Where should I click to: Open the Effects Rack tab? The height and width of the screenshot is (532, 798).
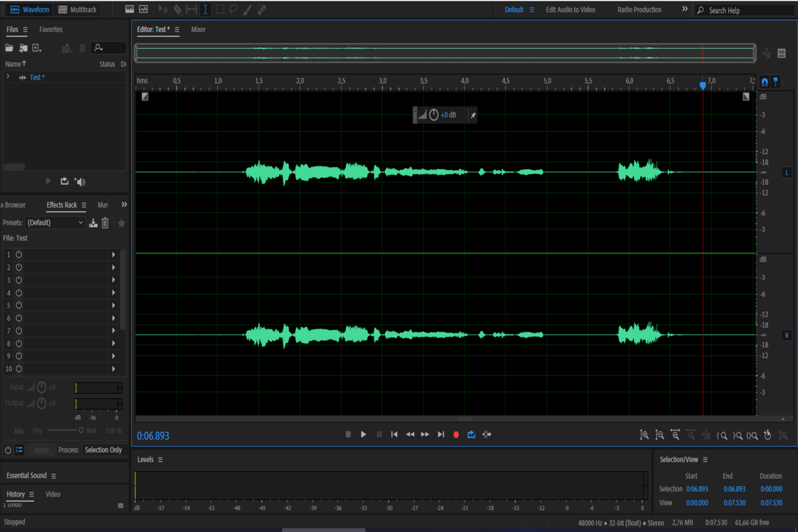pos(62,205)
